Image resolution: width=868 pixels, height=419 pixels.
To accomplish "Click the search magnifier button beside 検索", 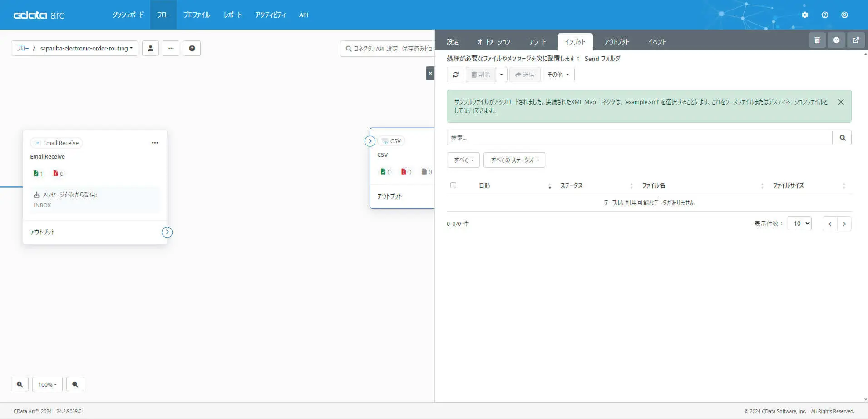I will (842, 138).
